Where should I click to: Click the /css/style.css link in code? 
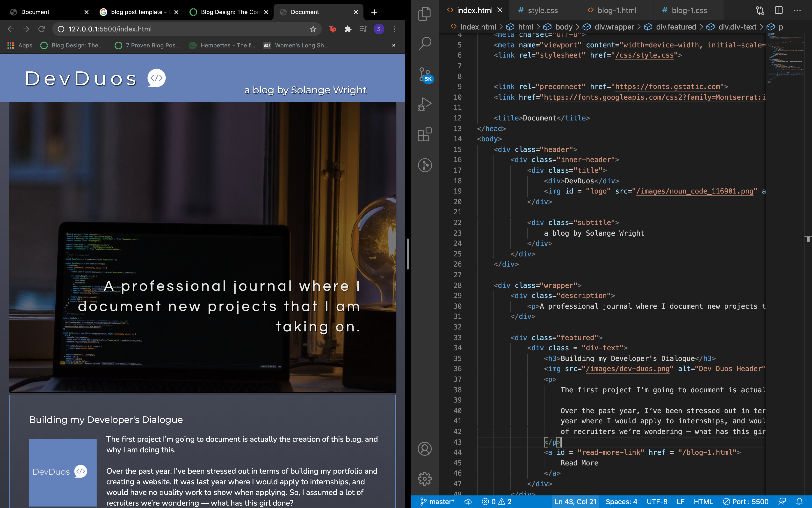tap(645, 55)
